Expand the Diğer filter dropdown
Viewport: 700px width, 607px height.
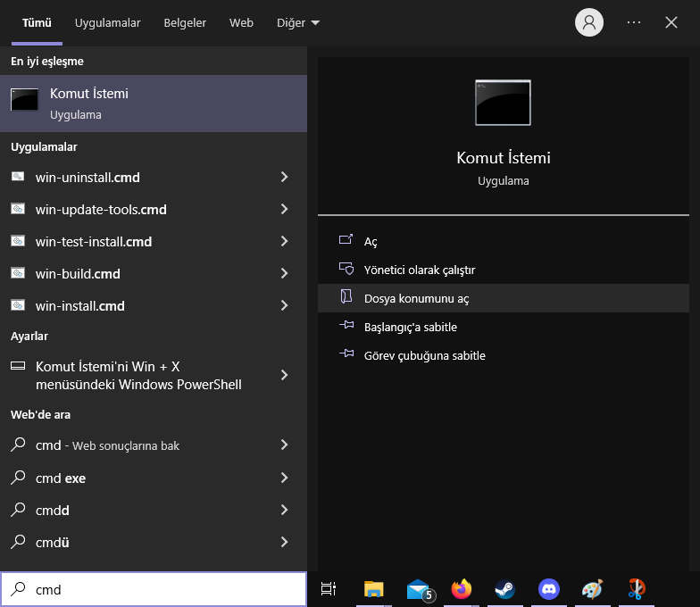click(x=298, y=23)
